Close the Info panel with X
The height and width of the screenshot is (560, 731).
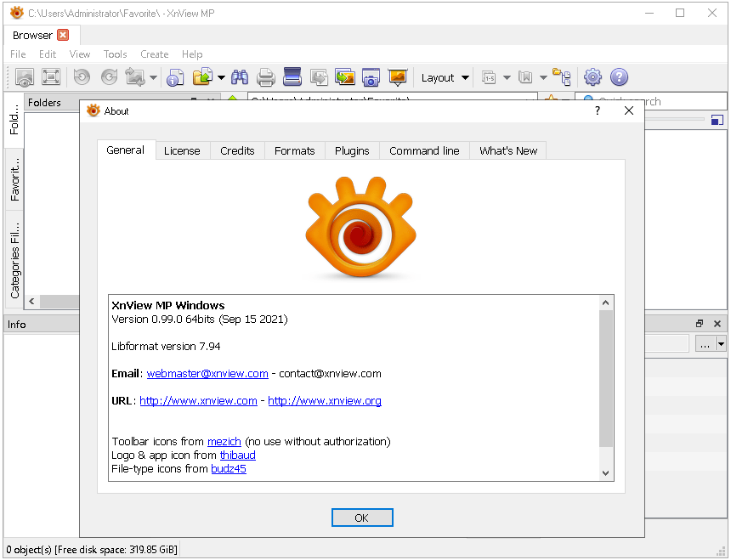pyautogui.click(x=717, y=323)
